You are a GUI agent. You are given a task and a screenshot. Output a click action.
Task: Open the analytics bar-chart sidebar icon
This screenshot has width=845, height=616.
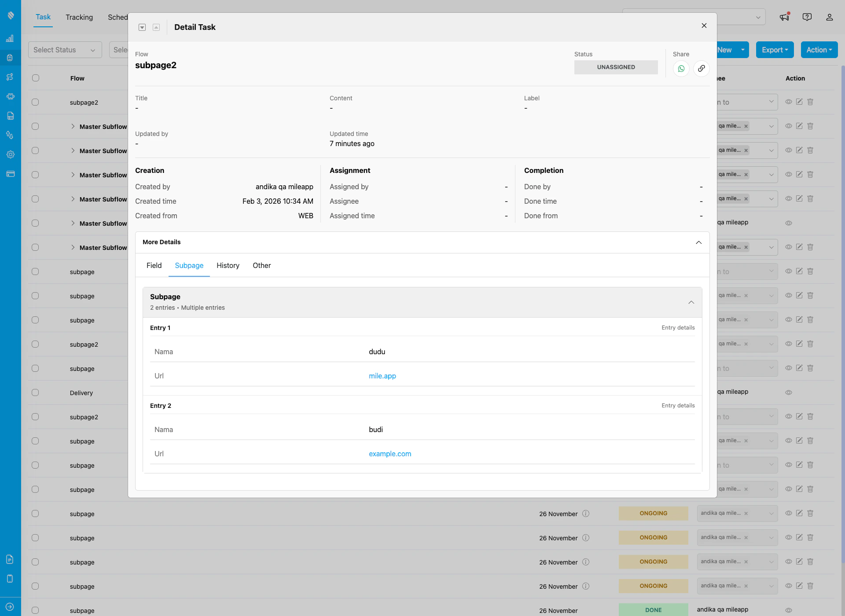10,39
